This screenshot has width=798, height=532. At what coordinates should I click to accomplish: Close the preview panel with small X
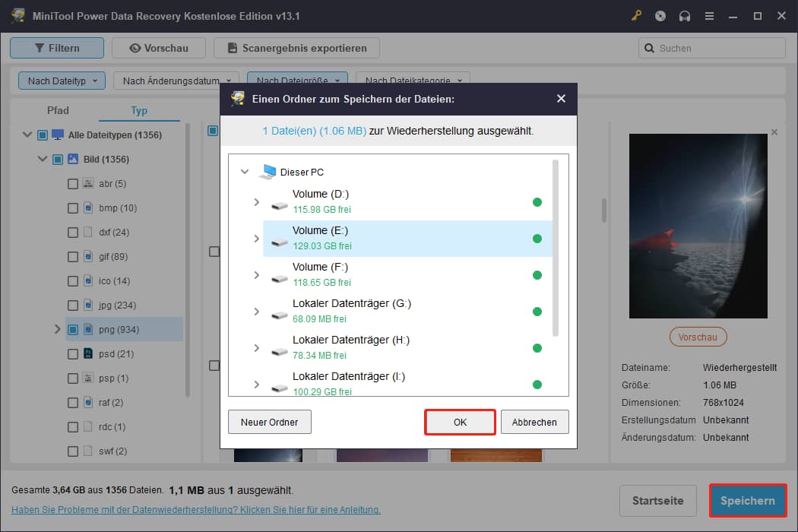point(774,132)
